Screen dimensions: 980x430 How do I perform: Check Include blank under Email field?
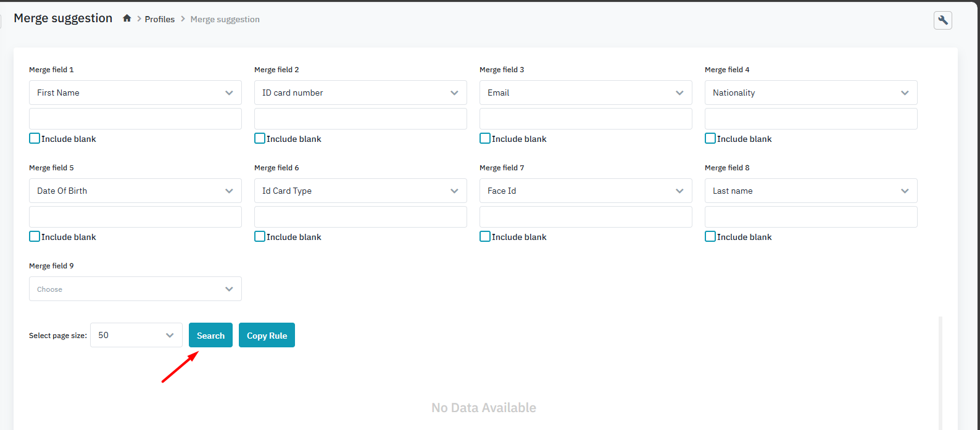pyautogui.click(x=485, y=139)
